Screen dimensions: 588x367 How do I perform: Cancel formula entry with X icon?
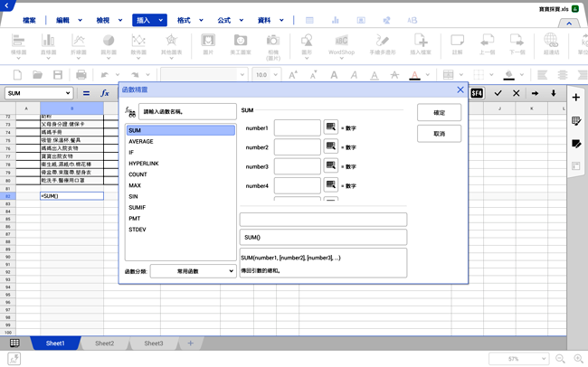[x=516, y=93]
